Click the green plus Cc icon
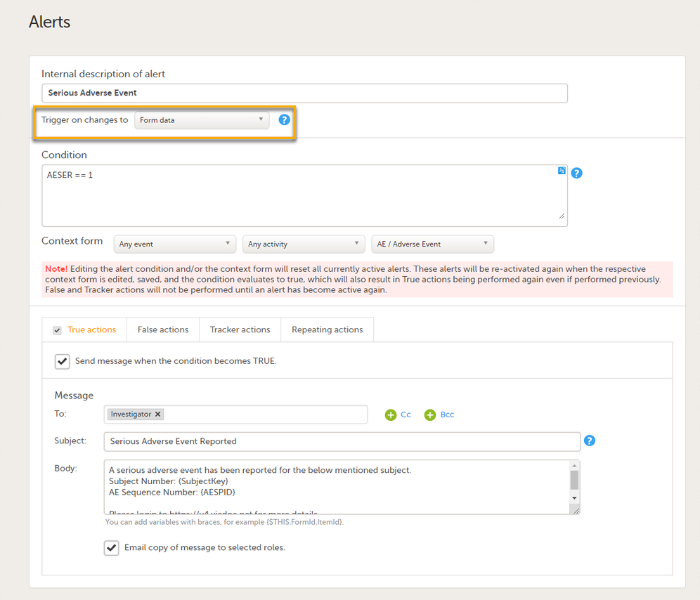The width and height of the screenshot is (700, 600). (391, 415)
